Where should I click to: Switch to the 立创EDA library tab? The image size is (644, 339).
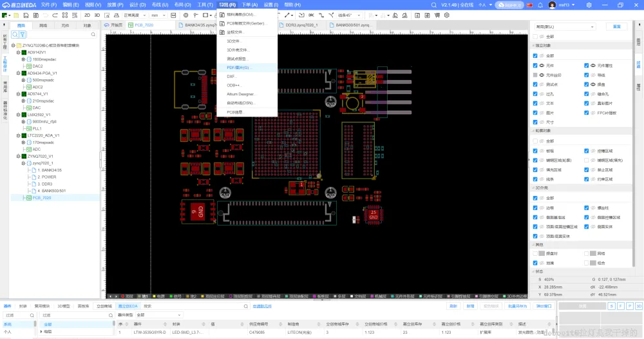click(x=127, y=306)
